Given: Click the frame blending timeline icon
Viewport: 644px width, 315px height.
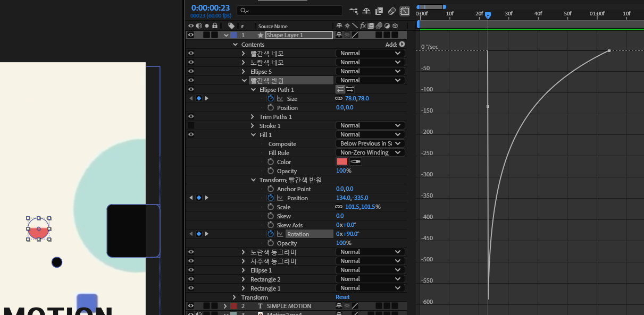Looking at the screenshot, I should click(x=379, y=11).
